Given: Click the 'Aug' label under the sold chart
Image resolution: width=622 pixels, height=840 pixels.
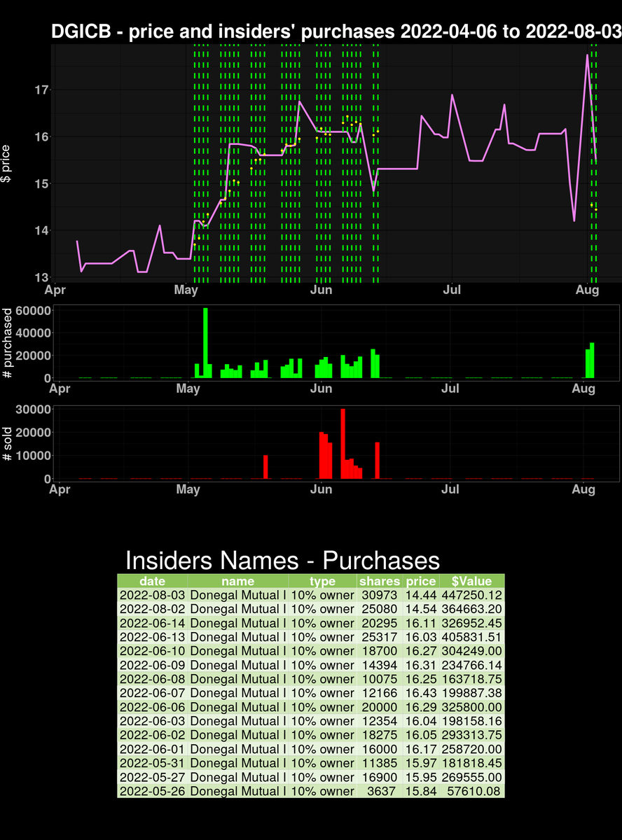Looking at the screenshot, I should click(583, 489).
